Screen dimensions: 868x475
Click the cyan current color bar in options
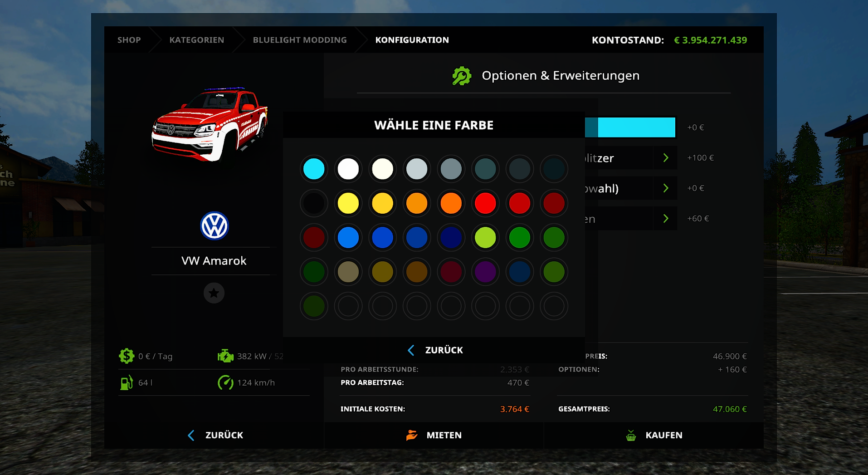pos(630,127)
